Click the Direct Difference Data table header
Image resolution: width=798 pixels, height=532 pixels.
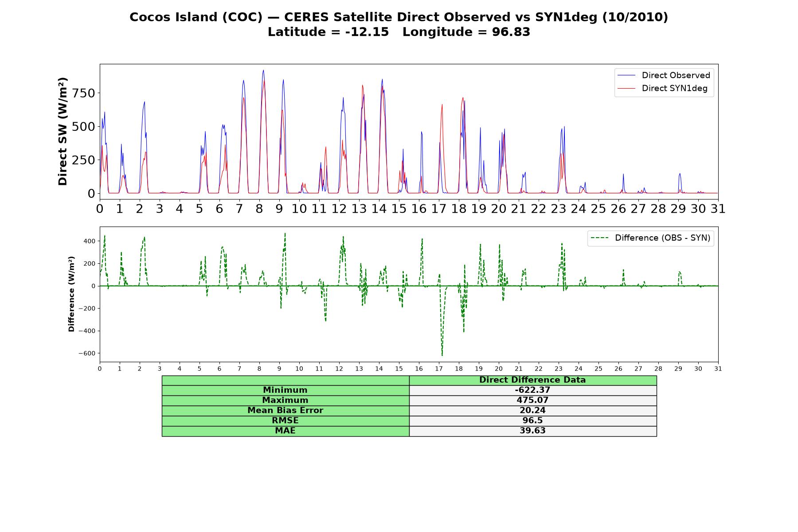coord(532,380)
